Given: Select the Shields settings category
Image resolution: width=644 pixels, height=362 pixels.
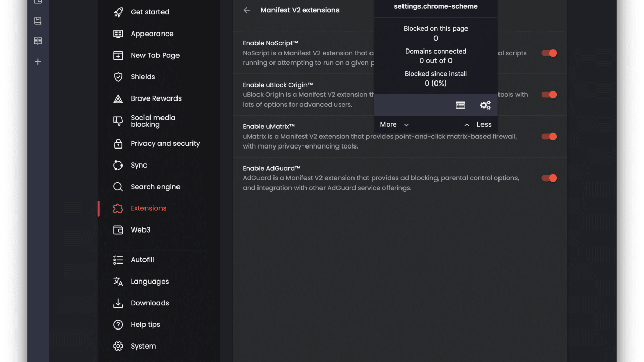Looking at the screenshot, I should pos(143,76).
